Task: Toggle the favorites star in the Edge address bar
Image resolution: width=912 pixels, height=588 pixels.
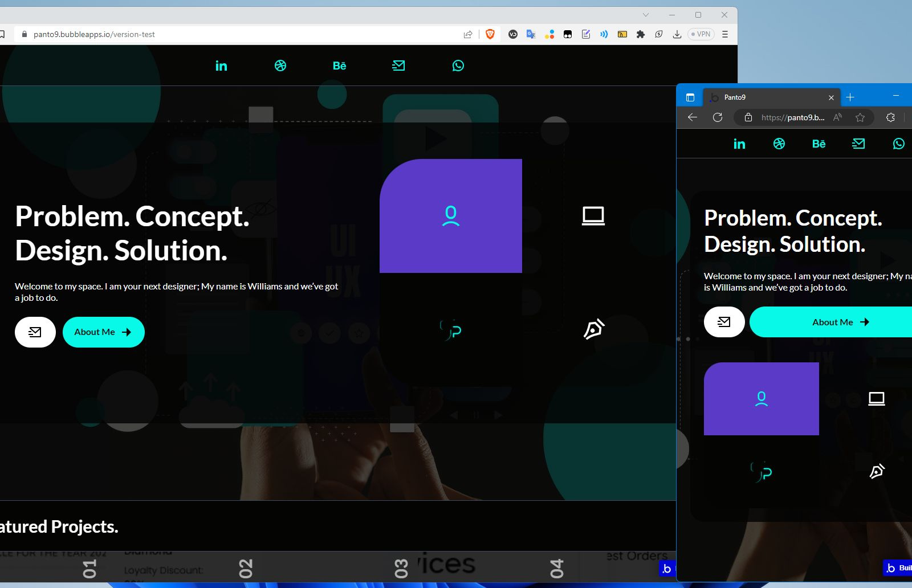Action: pyautogui.click(x=860, y=117)
